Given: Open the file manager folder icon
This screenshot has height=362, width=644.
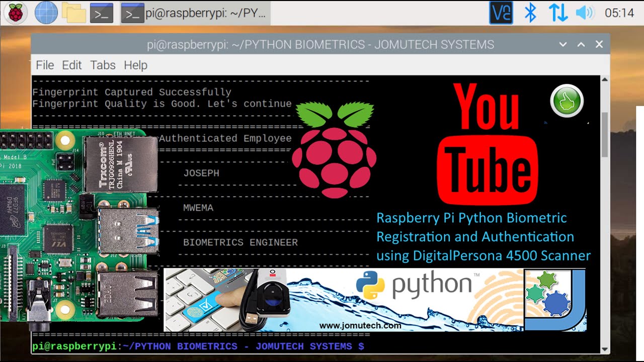Looking at the screenshot, I should (74, 13).
